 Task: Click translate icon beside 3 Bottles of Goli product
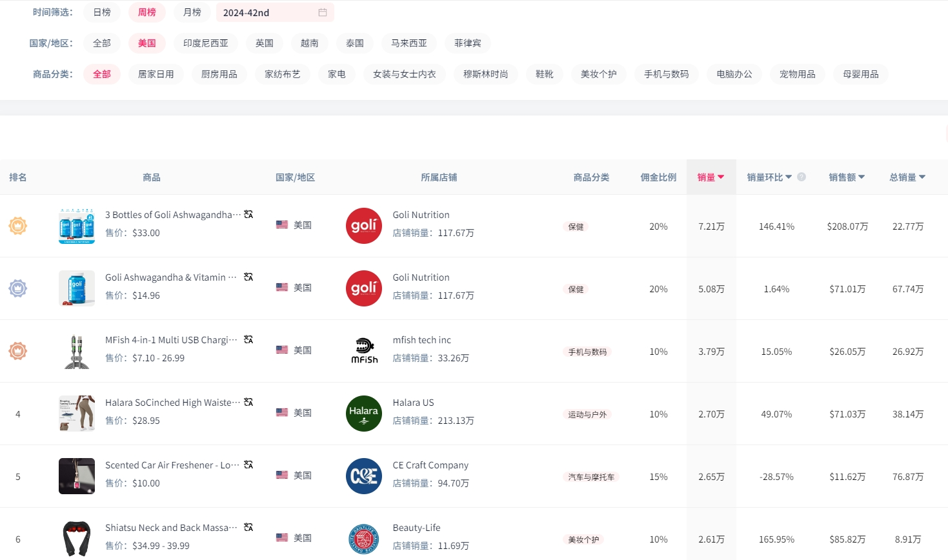[x=248, y=214]
